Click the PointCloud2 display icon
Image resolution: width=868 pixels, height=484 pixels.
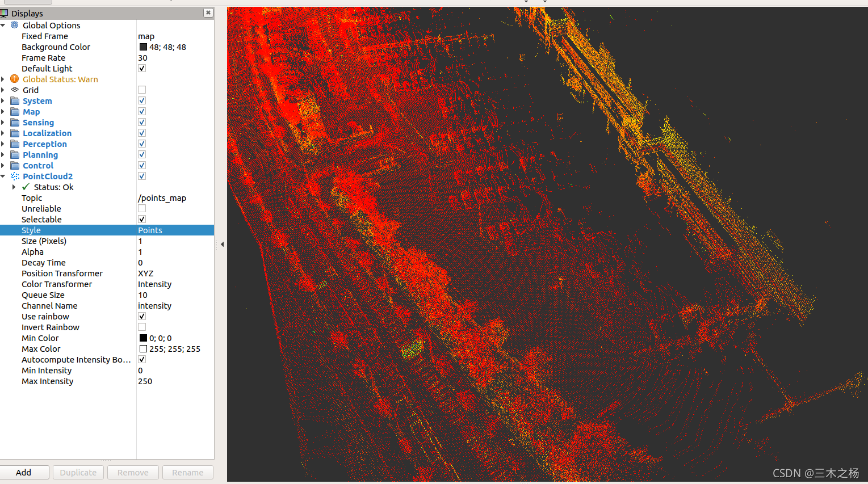[x=15, y=176]
